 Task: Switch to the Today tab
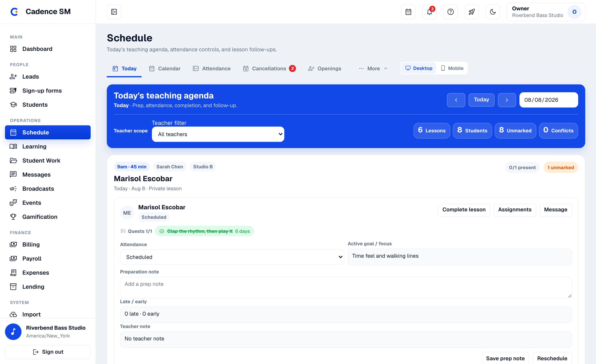point(124,68)
